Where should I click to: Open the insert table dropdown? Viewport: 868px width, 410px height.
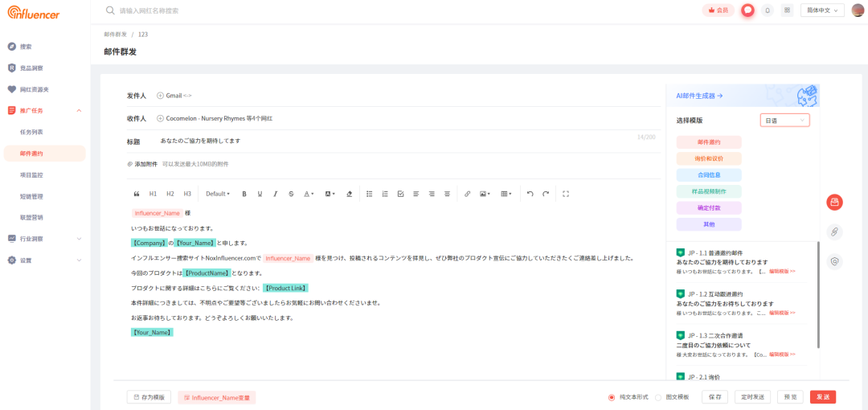coord(506,194)
